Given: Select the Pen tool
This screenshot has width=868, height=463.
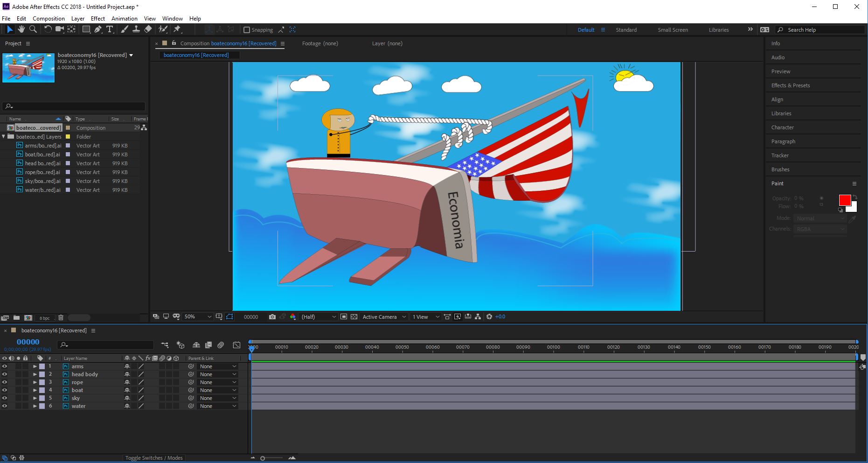Looking at the screenshot, I should click(98, 29).
